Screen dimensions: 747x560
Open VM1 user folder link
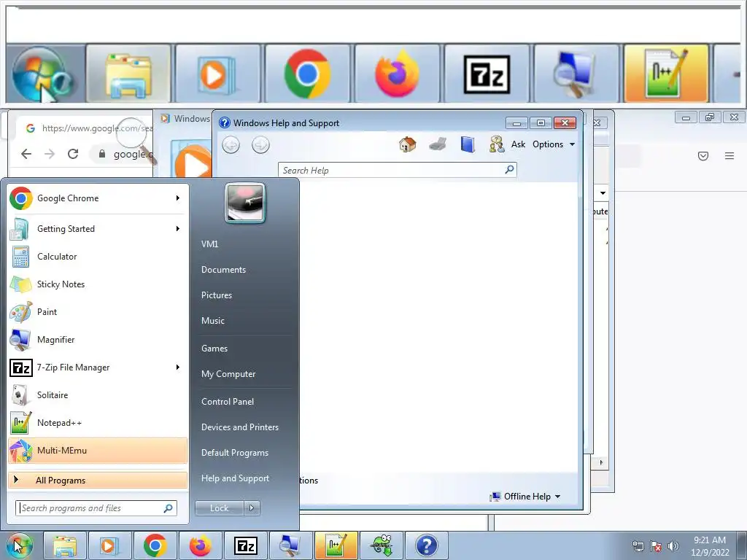coord(209,244)
